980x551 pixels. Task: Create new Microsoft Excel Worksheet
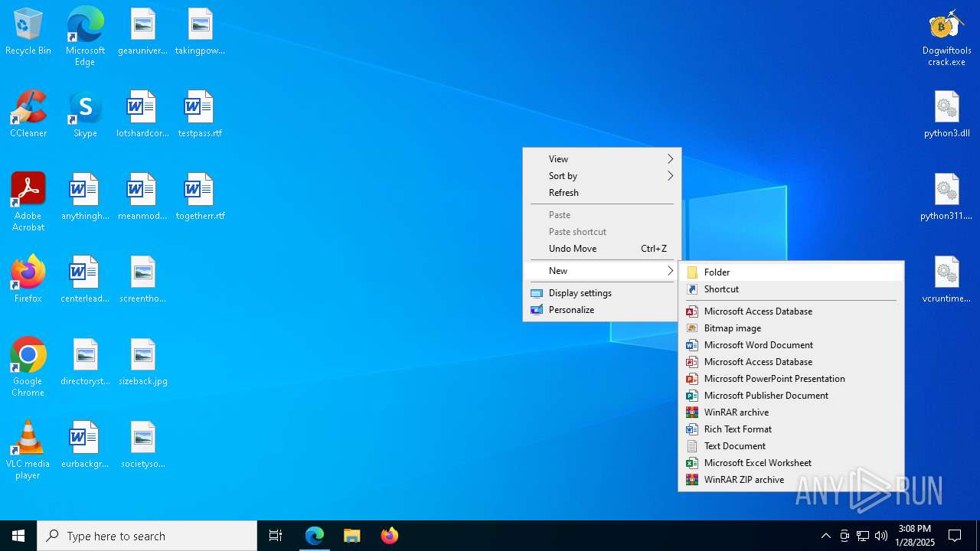tap(791, 463)
